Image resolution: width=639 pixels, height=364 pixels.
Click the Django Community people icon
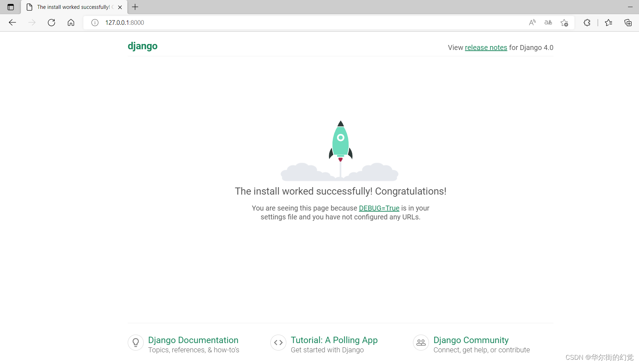(421, 342)
